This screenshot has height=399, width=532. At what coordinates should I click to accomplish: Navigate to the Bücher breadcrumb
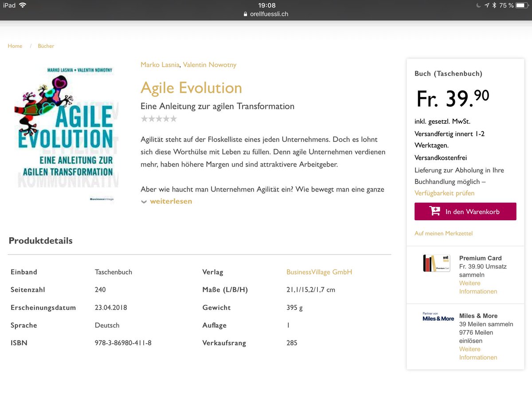(46, 46)
